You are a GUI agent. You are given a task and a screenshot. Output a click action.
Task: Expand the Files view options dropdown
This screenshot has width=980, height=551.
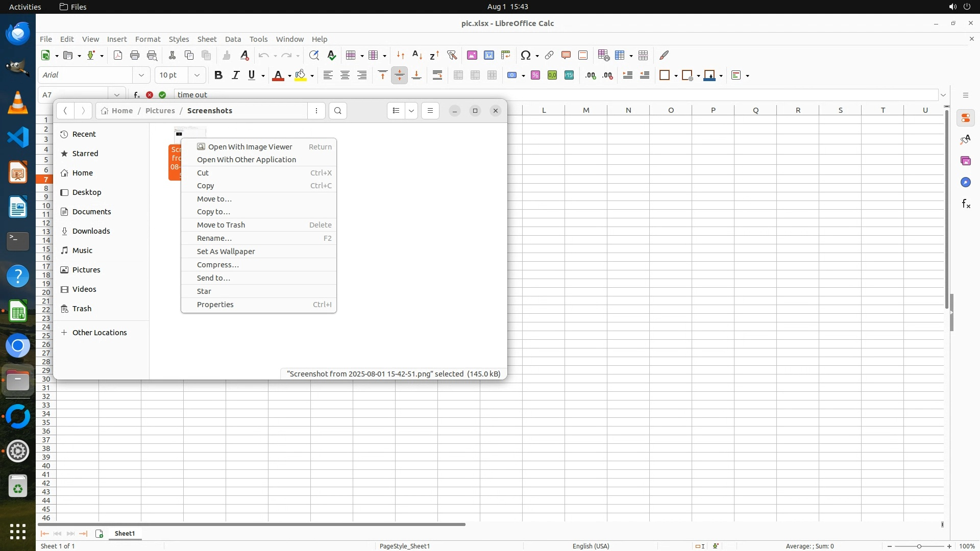[411, 111]
